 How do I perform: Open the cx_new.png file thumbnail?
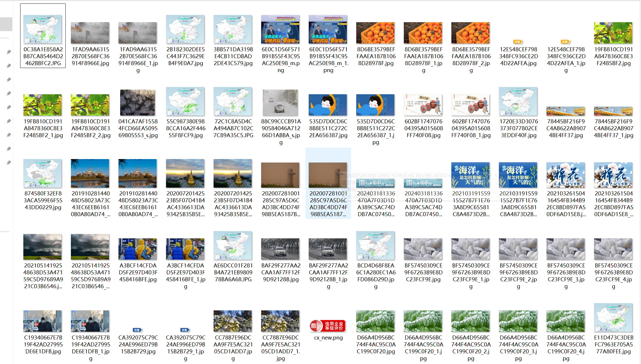click(328, 326)
